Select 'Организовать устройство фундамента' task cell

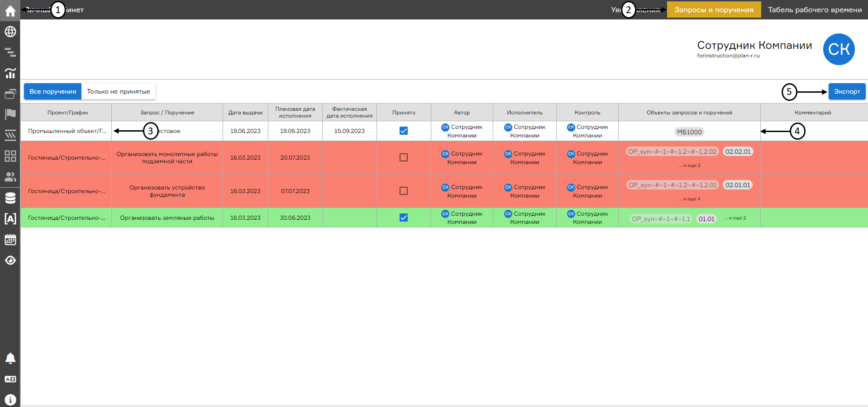coord(167,191)
